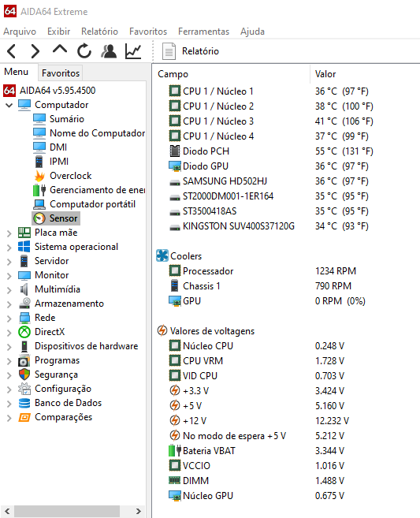The width and height of the screenshot is (420, 518).
Task: Click the DIMM memory module icon
Action: (175, 480)
